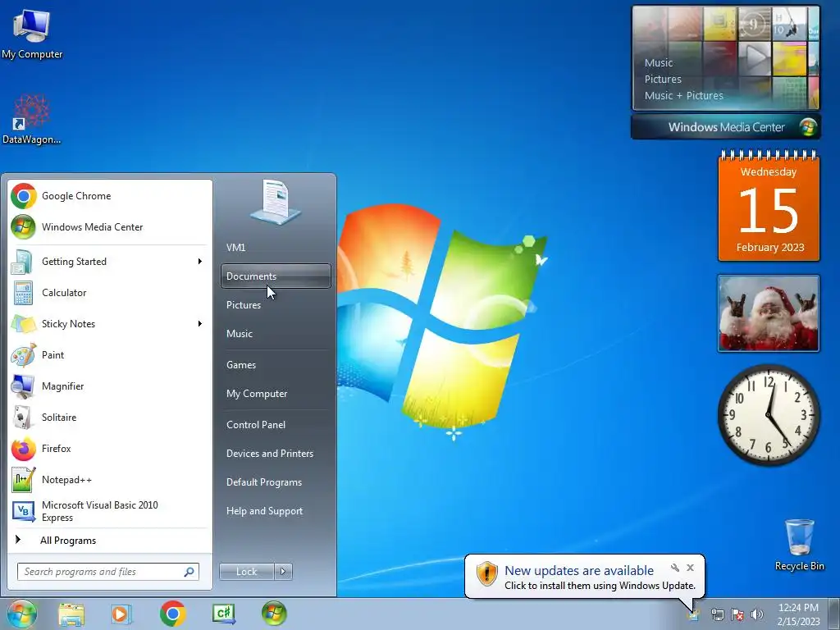The image size is (840, 630).
Task: Open Media Center taskbar icon
Action: [274, 614]
